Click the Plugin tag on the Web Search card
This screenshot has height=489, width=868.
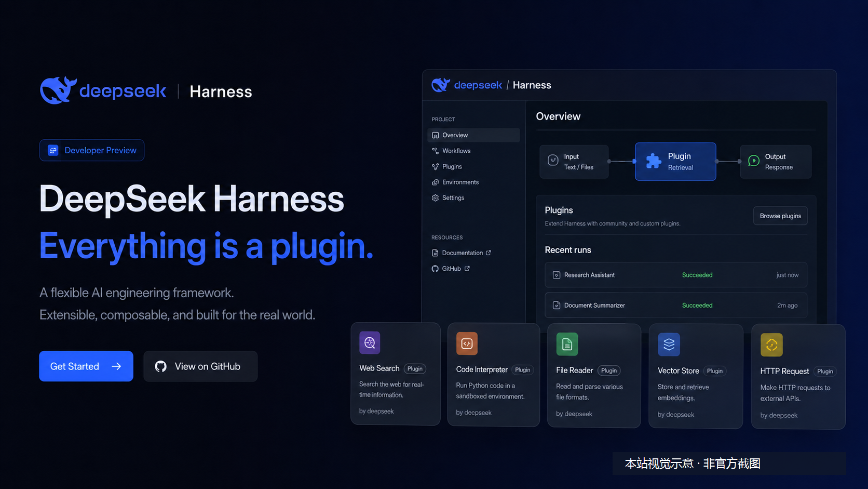(415, 369)
